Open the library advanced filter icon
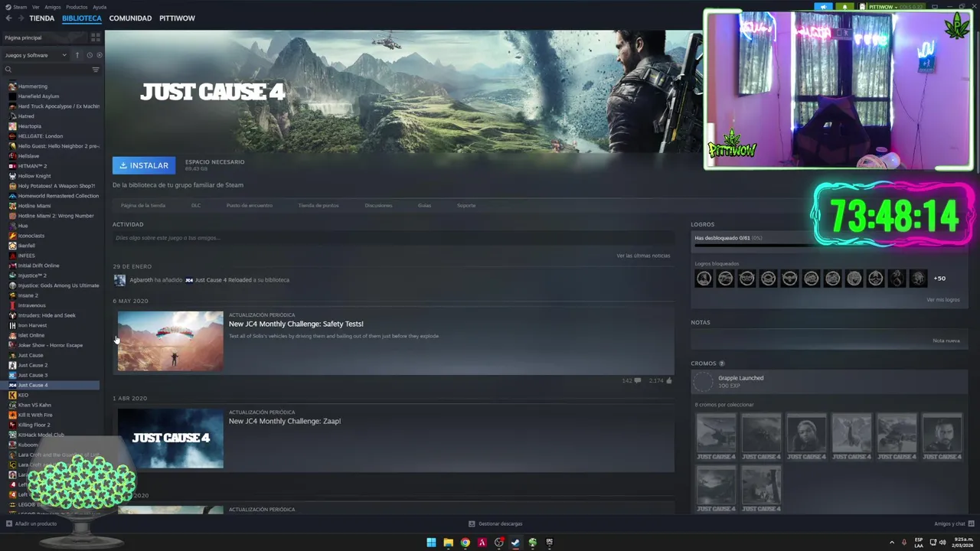The height and width of the screenshot is (551, 980). coord(96,70)
